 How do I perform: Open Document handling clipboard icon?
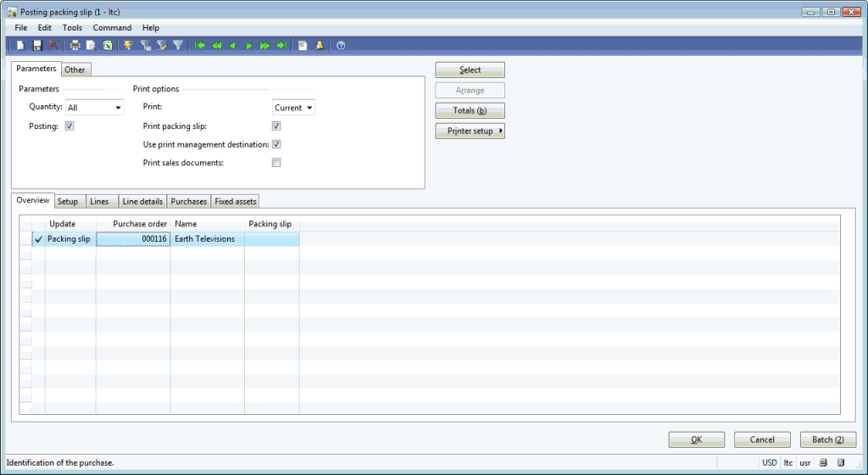coord(303,46)
